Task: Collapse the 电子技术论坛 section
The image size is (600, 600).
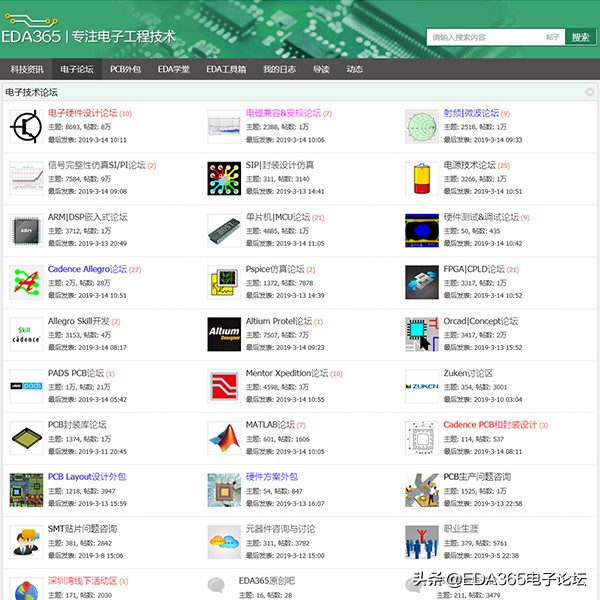Action: click(x=590, y=92)
